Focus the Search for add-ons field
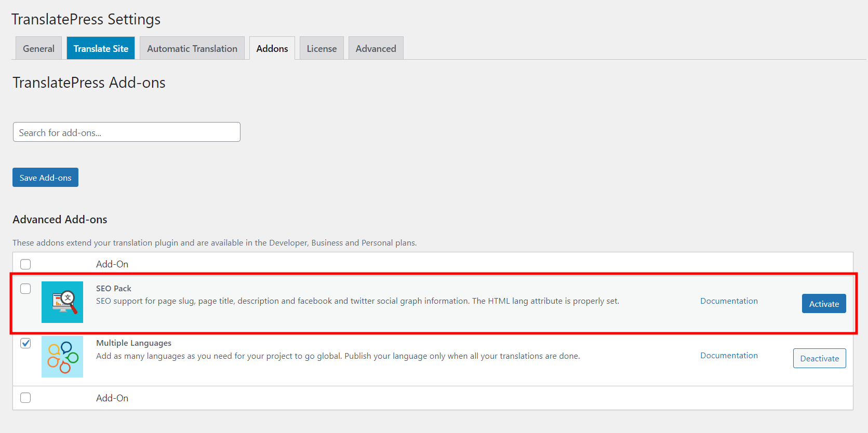This screenshot has height=433, width=868. click(x=127, y=132)
